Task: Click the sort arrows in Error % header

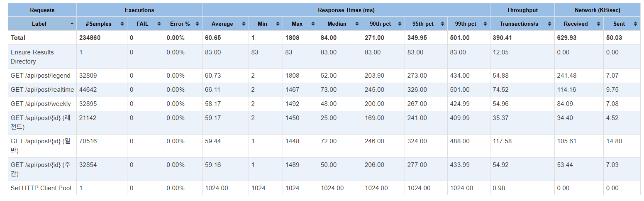Action: (x=198, y=24)
